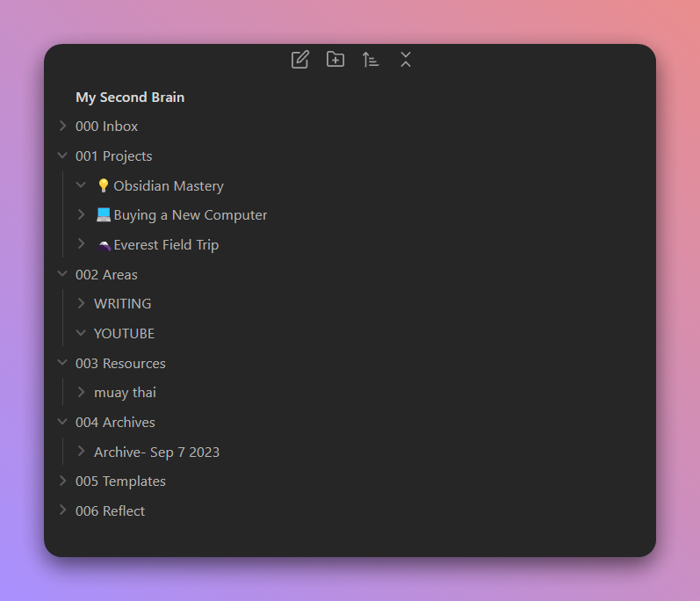The height and width of the screenshot is (601, 700).
Task: Collapse the YOUTUBE folder chevron
Action: (x=81, y=333)
